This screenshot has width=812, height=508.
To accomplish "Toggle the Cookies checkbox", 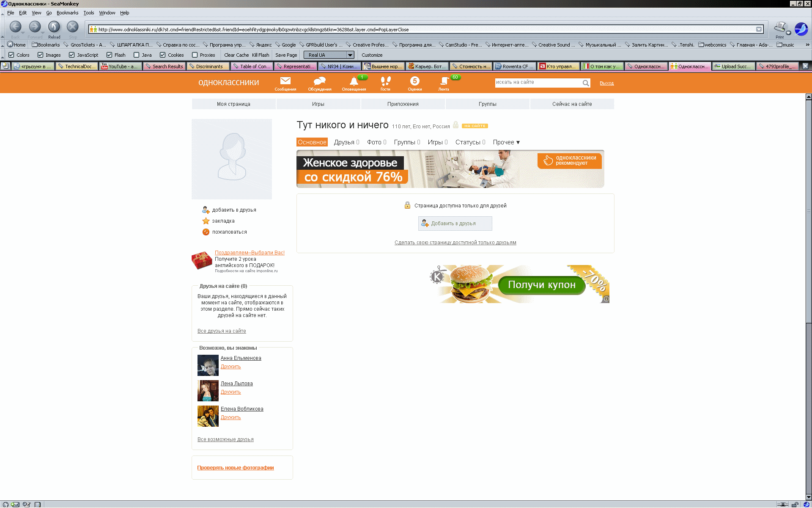I will [x=163, y=55].
